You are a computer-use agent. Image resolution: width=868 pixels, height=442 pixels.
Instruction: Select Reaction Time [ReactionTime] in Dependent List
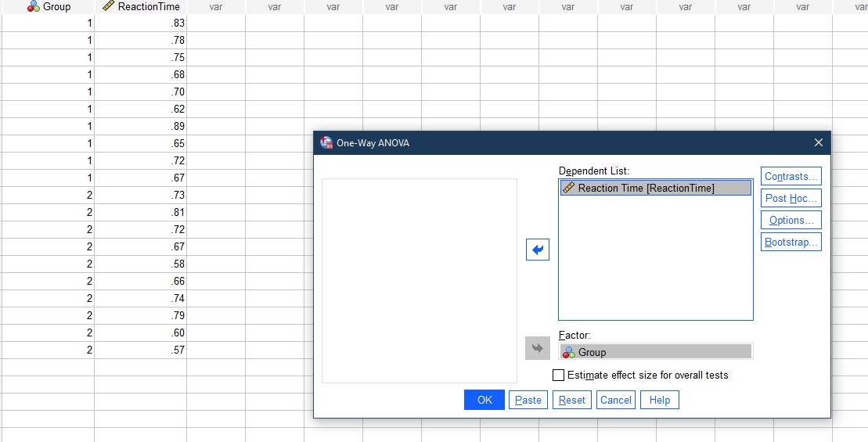point(656,188)
